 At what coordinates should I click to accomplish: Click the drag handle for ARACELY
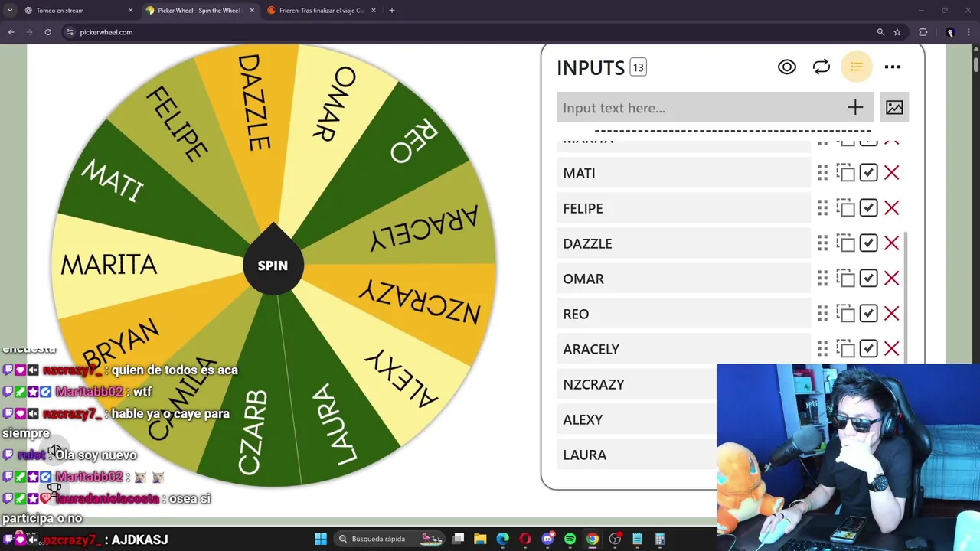(822, 349)
